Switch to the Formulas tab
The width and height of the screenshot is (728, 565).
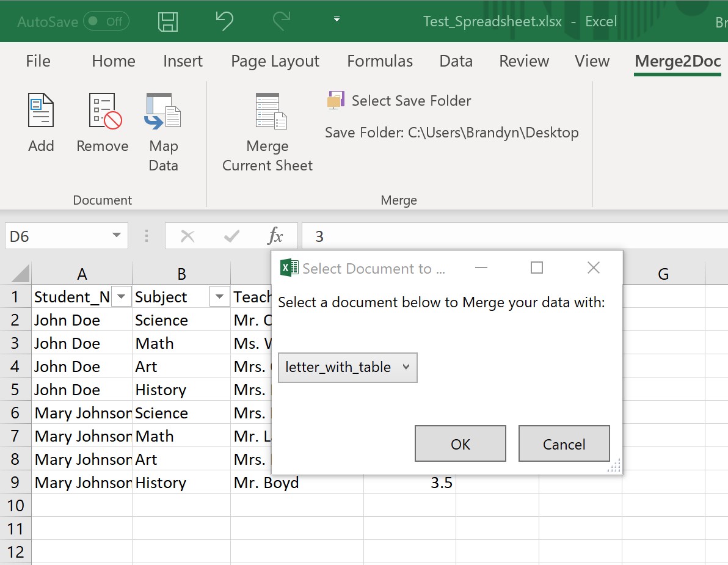point(380,61)
